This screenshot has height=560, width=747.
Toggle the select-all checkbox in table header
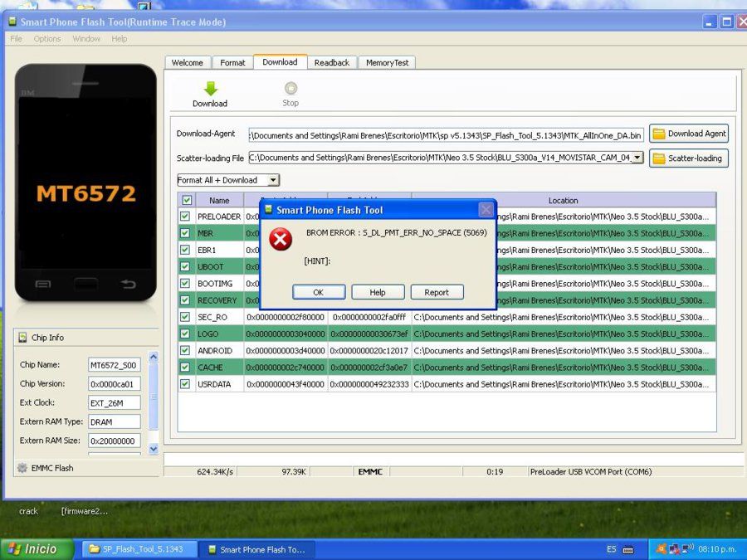coord(187,200)
